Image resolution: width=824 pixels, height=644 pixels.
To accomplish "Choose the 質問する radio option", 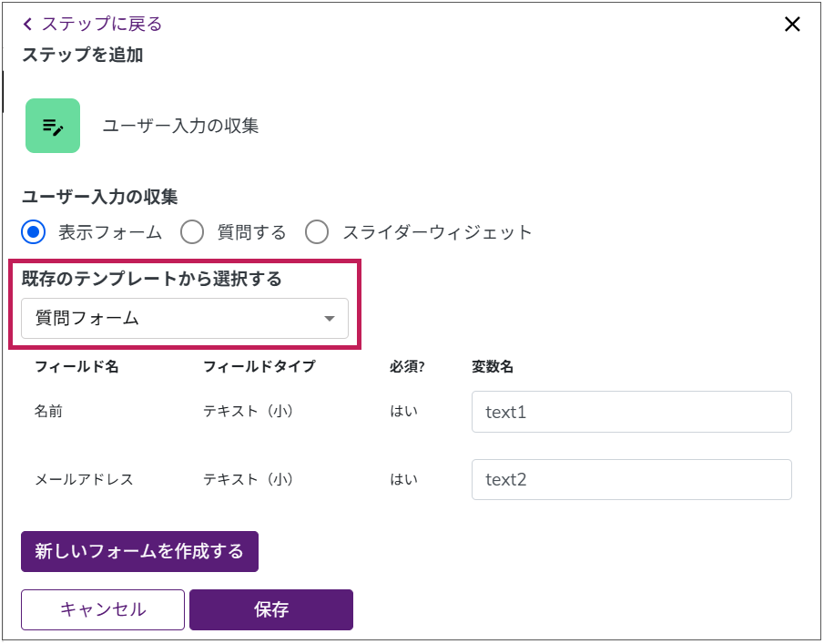I will 192,232.
